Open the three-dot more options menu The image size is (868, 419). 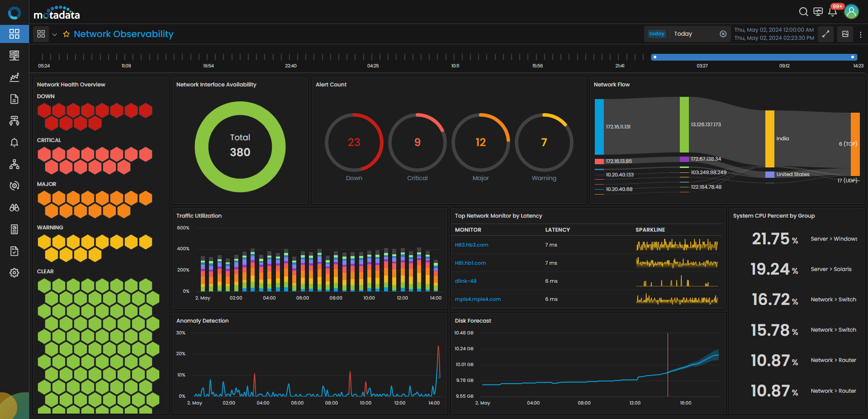coord(860,34)
